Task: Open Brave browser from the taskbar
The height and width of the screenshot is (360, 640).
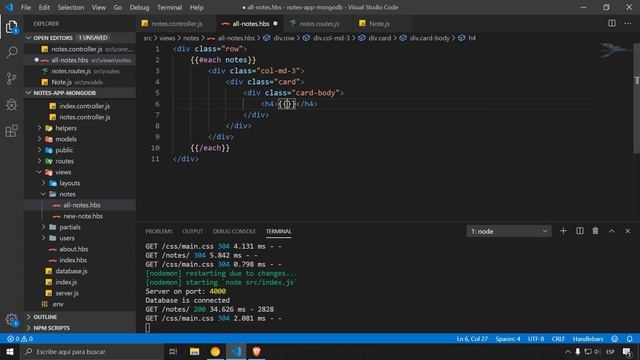Action: [256, 351]
